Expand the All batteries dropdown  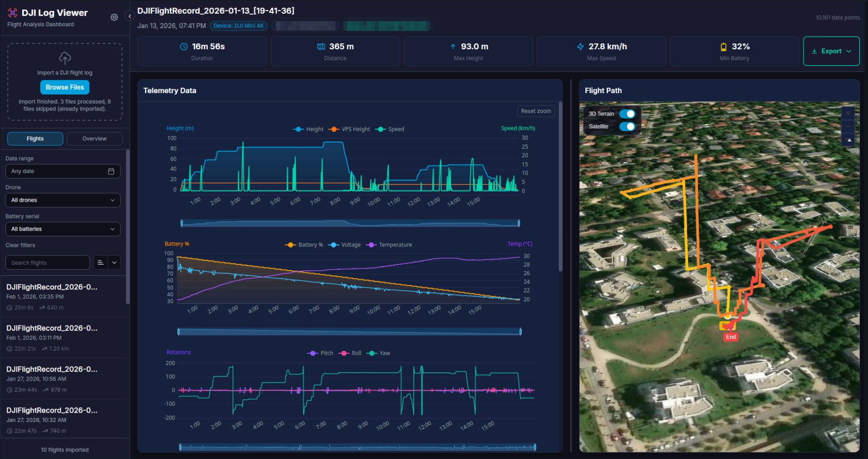click(x=63, y=229)
